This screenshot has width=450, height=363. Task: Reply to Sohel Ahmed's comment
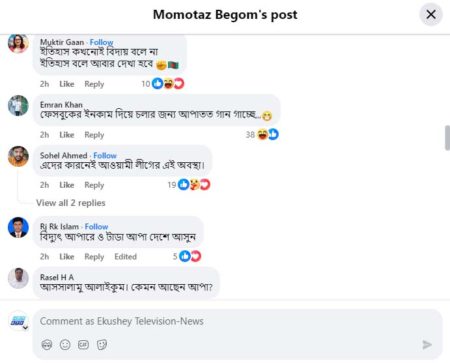coord(94,185)
